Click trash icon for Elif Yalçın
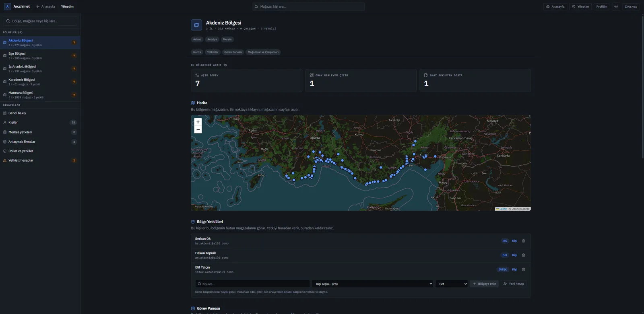Screen dimensions: 644x314 523,269
